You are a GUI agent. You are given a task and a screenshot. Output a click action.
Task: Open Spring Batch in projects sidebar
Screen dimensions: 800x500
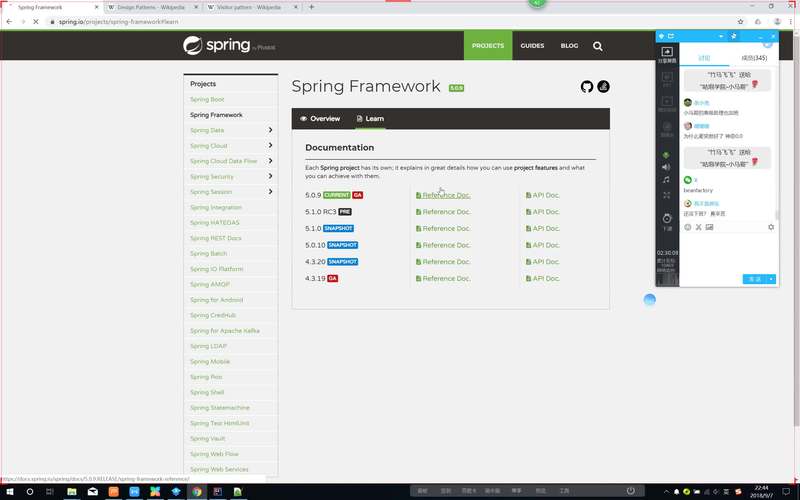(x=208, y=254)
